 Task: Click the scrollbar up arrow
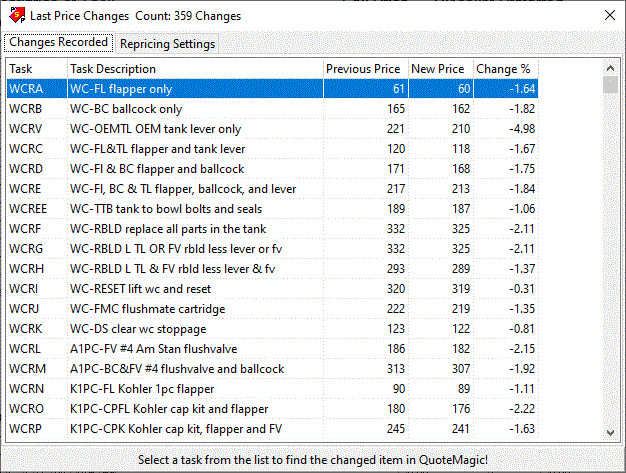pos(610,68)
